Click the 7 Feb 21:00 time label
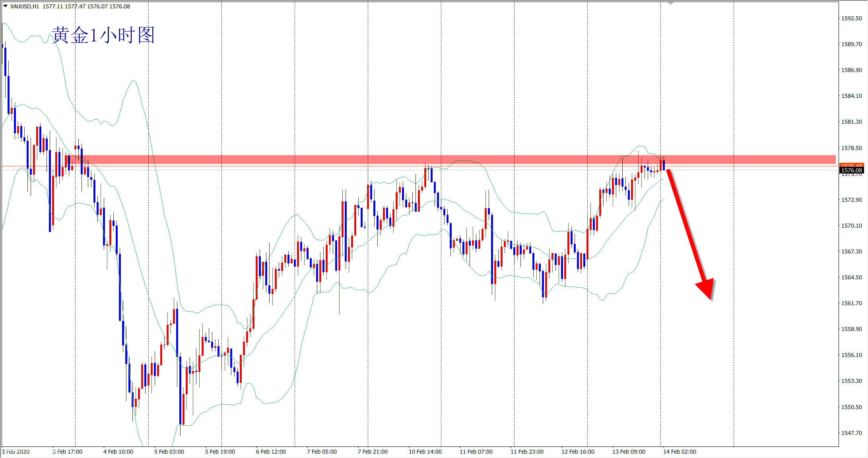This screenshot has height=458, width=868. pyautogui.click(x=373, y=452)
